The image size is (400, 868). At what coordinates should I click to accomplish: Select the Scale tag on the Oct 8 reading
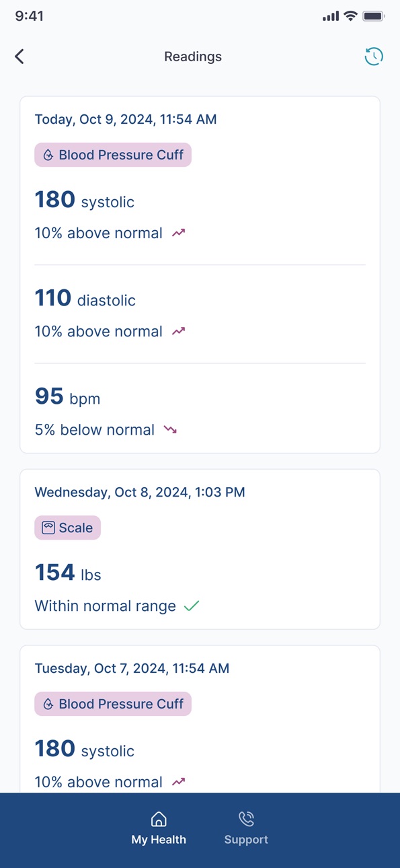pos(67,528)
